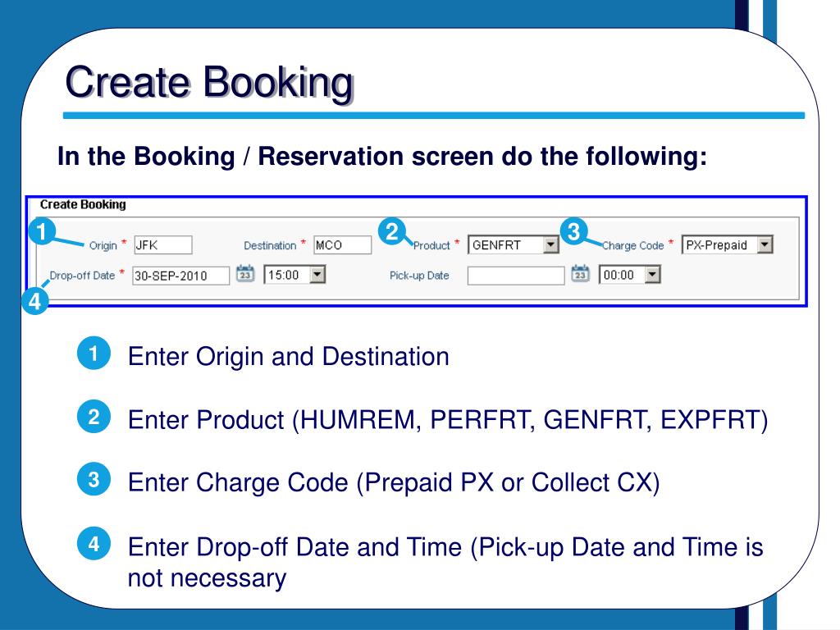Click the Booking / Reservation screen heading
Viewport: 840px width, 630px height.
pyautogui.click(x=382, y=157)
